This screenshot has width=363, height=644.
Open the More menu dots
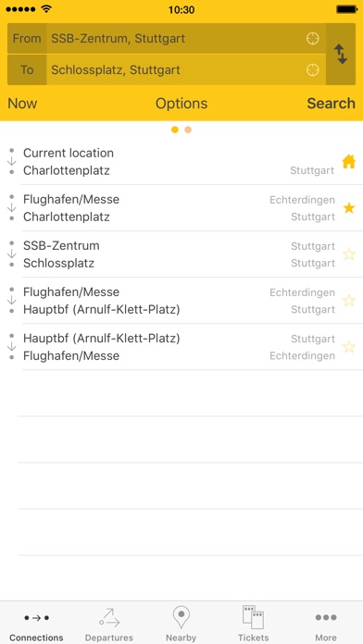(326, 624)
